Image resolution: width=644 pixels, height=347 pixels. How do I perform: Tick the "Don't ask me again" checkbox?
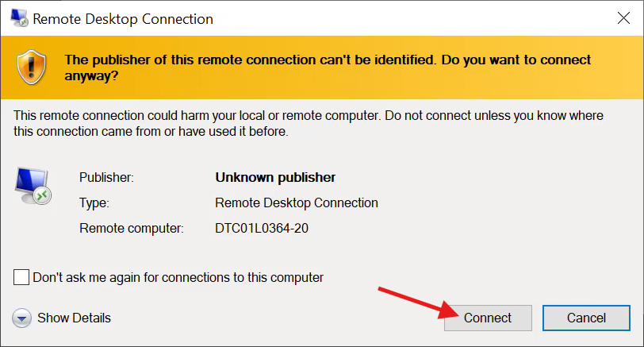[x=22, y=278]
